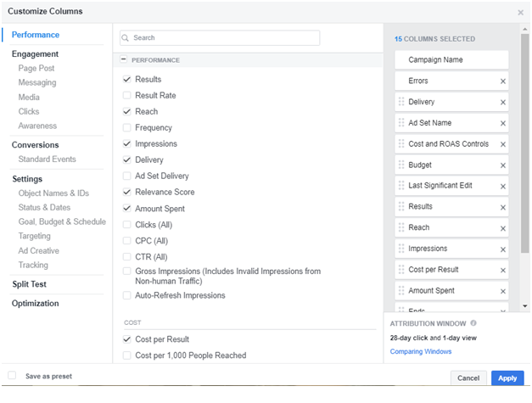This screenshot has width=532, height=403.
Task: Remove the Delivery column with its X icon
Action: coord(503,103)
